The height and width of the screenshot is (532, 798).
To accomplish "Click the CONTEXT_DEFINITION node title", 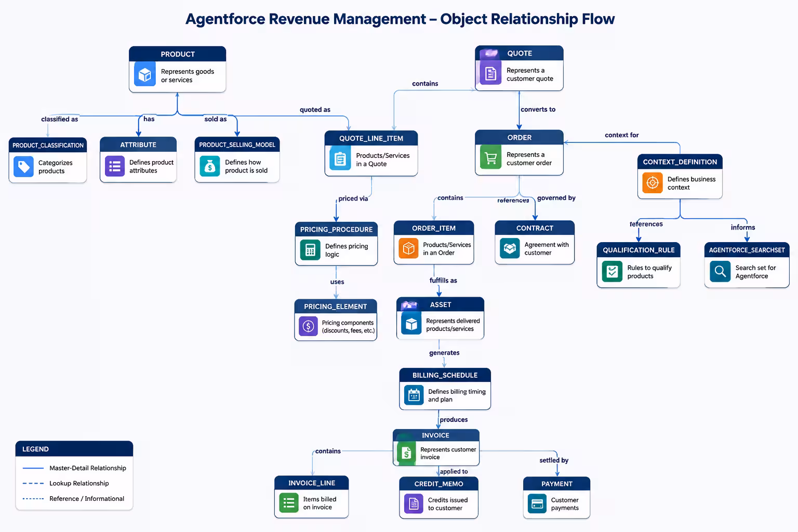I will pos(680,162).
